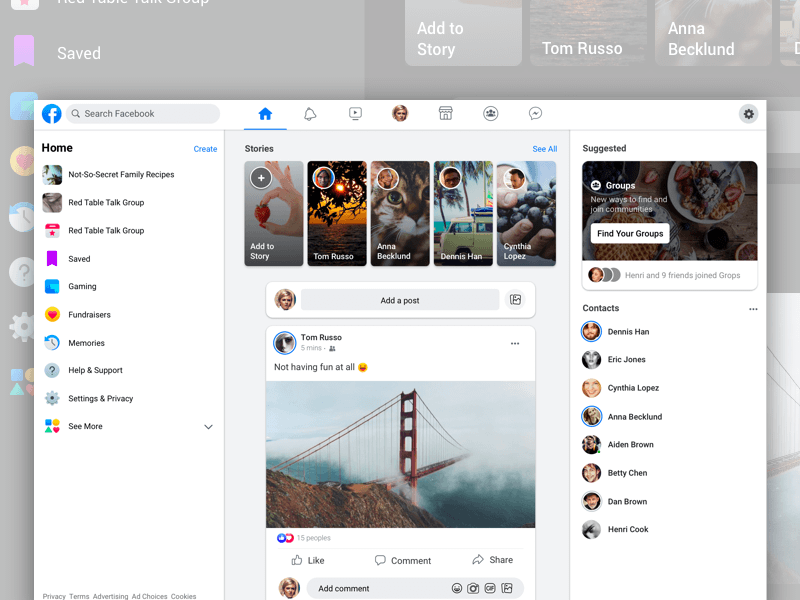Click See All stories link
The width and height of the screenshot is (800, 600).
pos(544,149)
